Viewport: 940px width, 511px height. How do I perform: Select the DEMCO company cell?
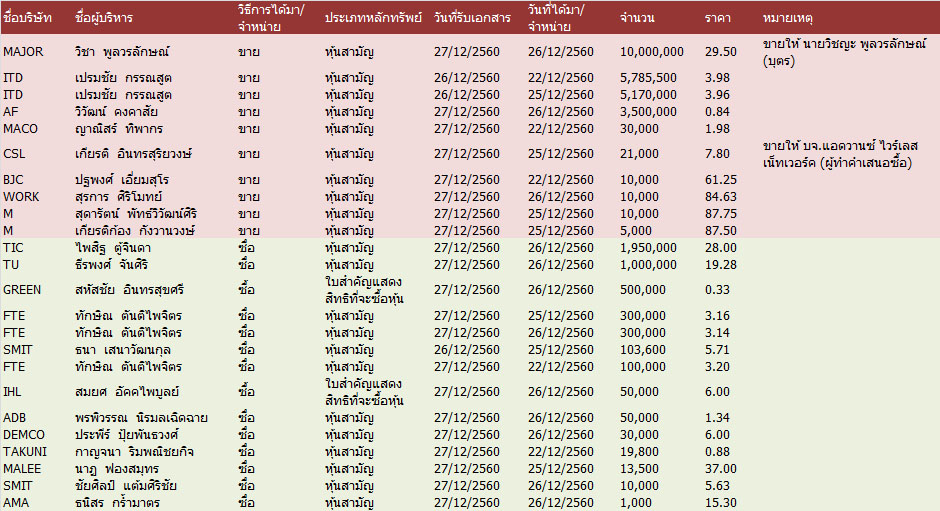[x=24, y=434]
